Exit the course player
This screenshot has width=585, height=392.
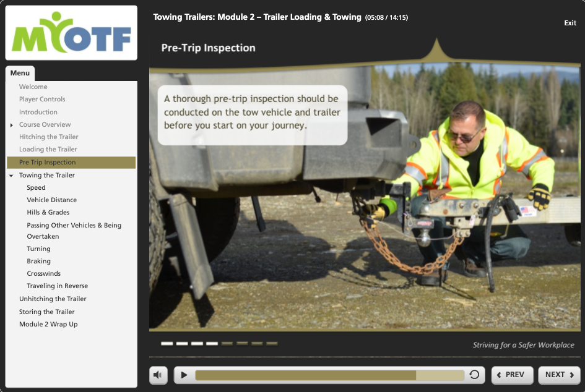click(x=570, y=23)
